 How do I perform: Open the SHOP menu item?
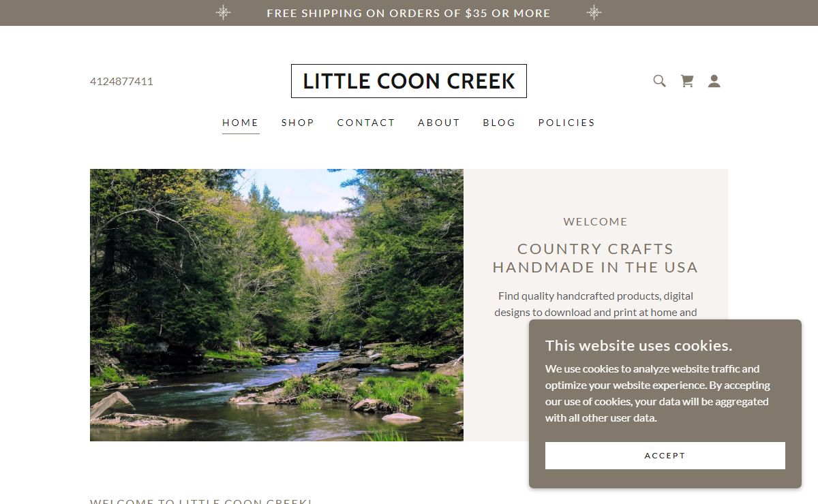(x=298, y=123)
